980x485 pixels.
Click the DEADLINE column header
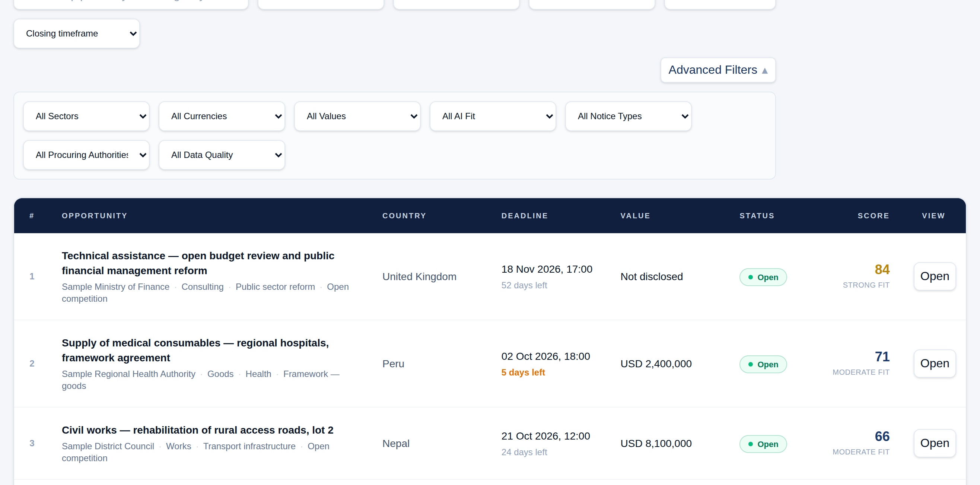click(524, 216)
